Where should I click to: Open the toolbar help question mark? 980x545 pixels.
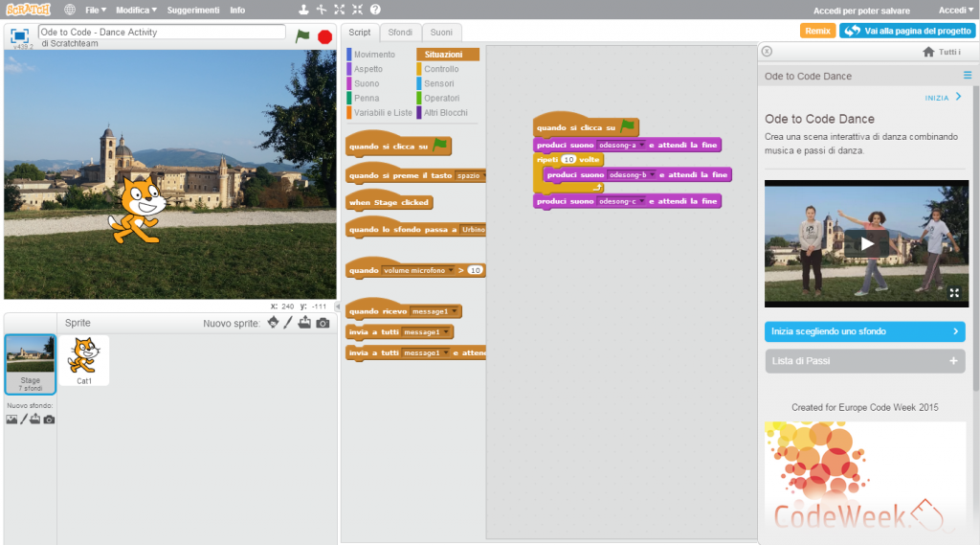point(375,10)
